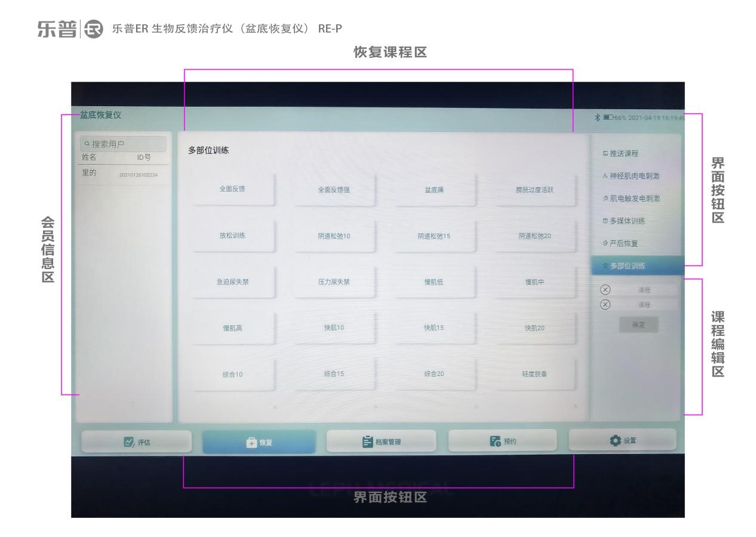Click the magnifier icon in user search

(87, 143)
